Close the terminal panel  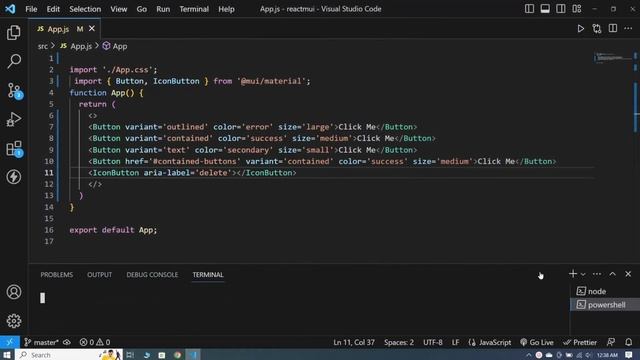628,274
